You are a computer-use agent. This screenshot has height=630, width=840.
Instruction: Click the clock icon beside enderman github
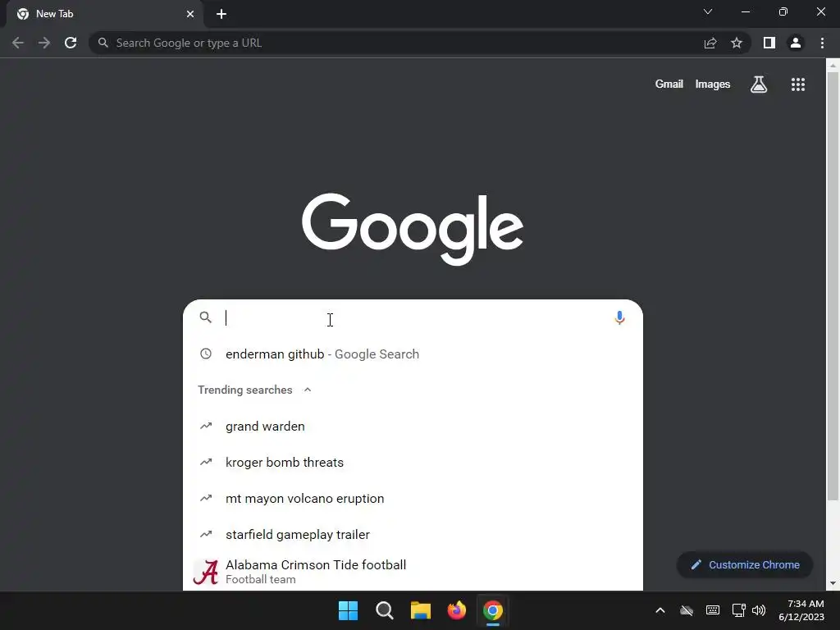[206, 354]
